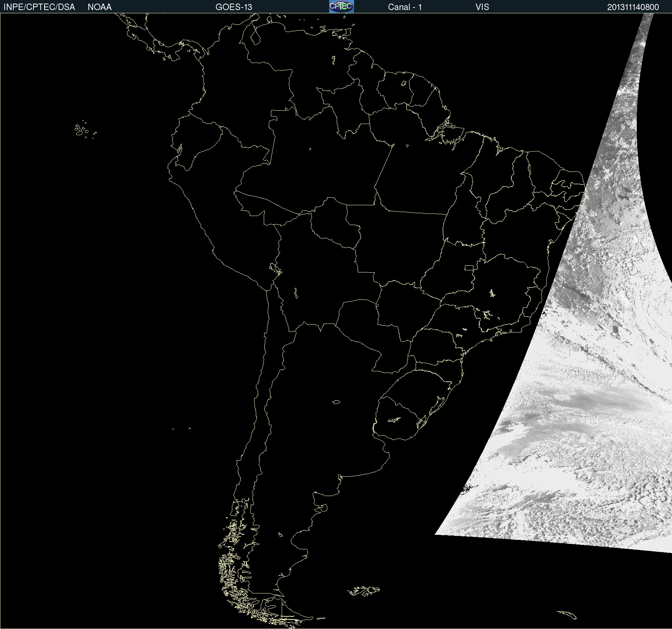Viewport: 672px width, 629px height.
Task: Click the VIS channel label
Action: [x=482, y=7]
